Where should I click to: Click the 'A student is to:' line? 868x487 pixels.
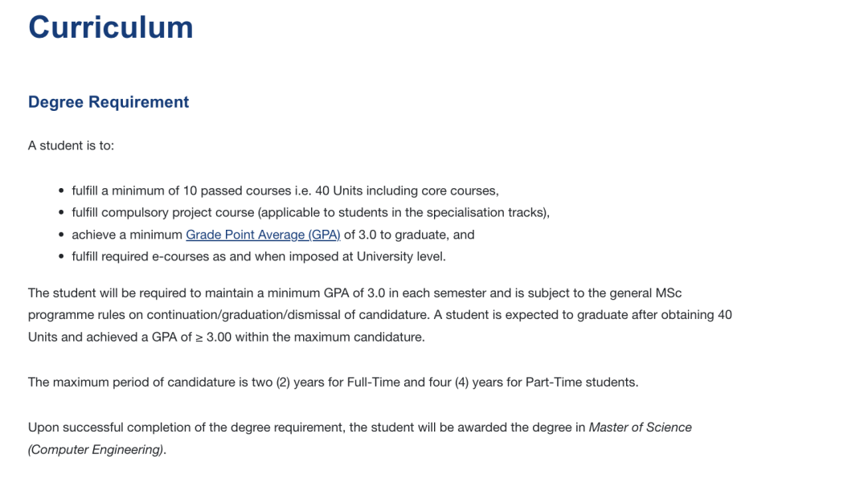coord(72,145)
